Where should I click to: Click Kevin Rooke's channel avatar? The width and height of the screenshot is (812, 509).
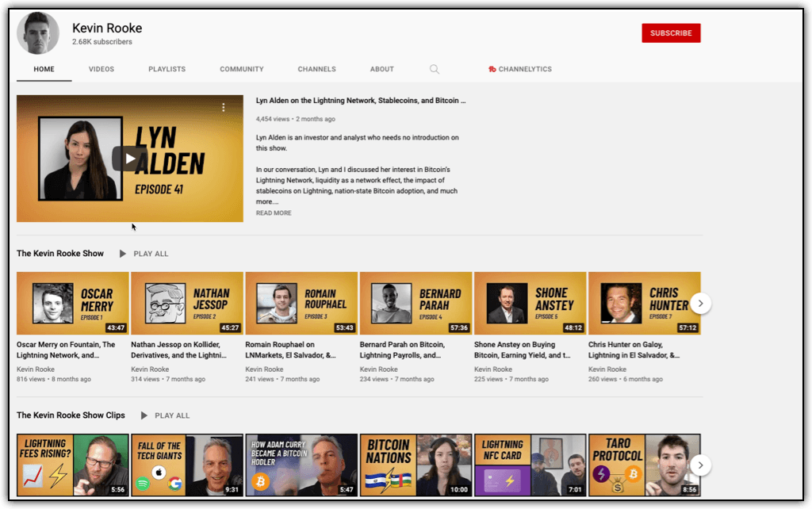click(38, 33)
